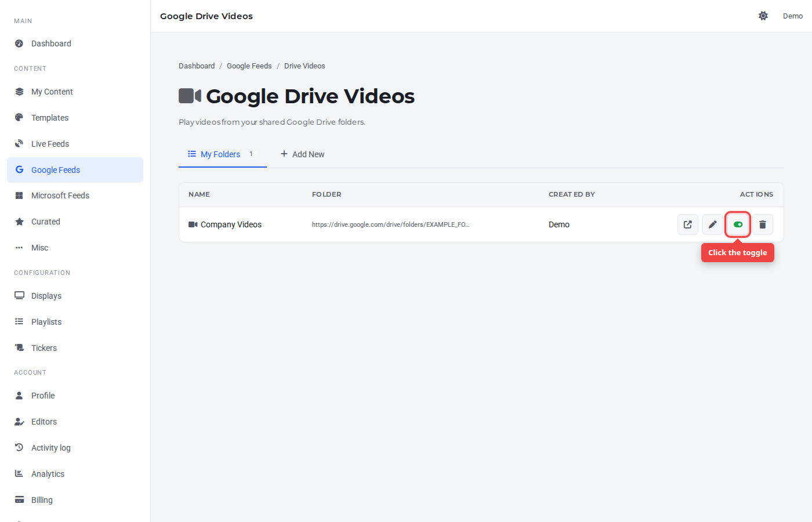Select Google Feeds in sidebar
Viewport: 812px width, 522px height.
point(75,170)
